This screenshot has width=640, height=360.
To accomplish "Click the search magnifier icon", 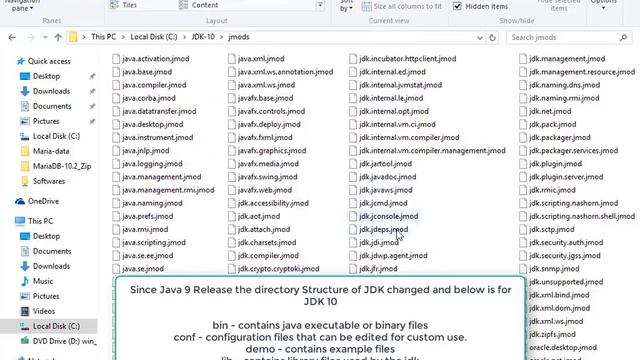I will [x=623, y=38].
